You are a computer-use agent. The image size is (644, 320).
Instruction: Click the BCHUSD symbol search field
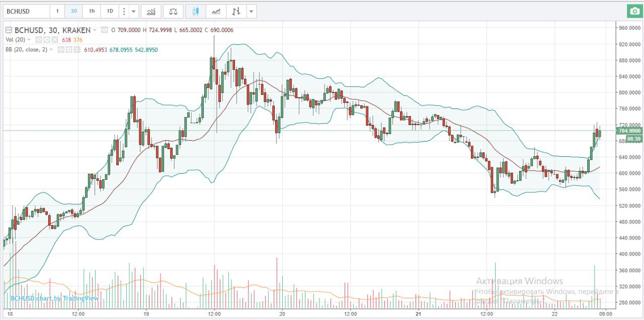point(26,11)
